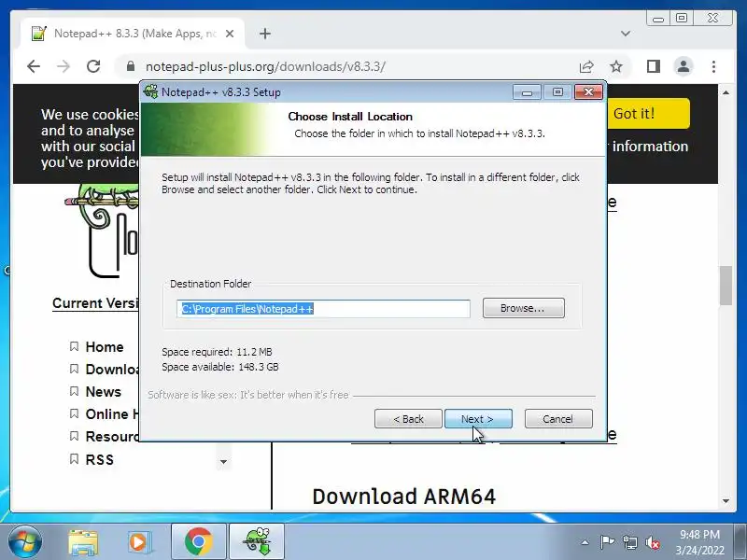Click the Notepad++ installer taskbar icon
The width and height of the screenshot is (747, 560).
[258, 541]
